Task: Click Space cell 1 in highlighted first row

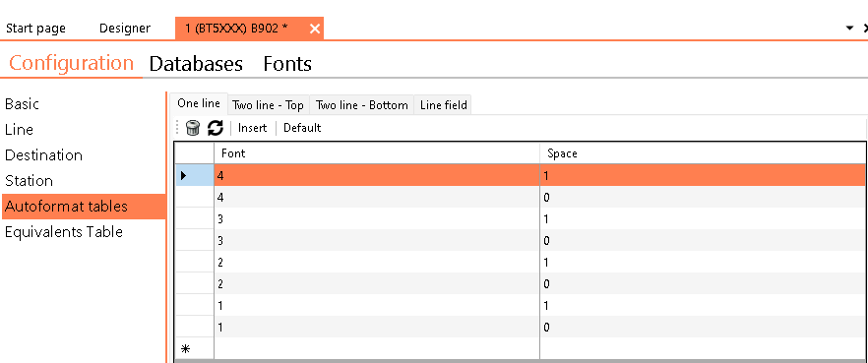Action: pyautogui.click(x=704, y=175)
